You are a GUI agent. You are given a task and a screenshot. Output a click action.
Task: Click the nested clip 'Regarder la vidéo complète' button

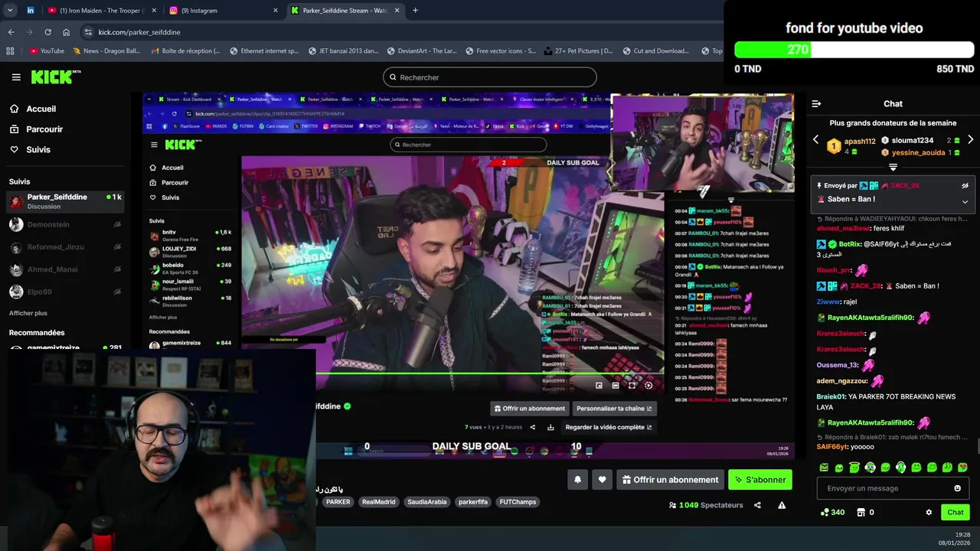[x=608, y=427]
